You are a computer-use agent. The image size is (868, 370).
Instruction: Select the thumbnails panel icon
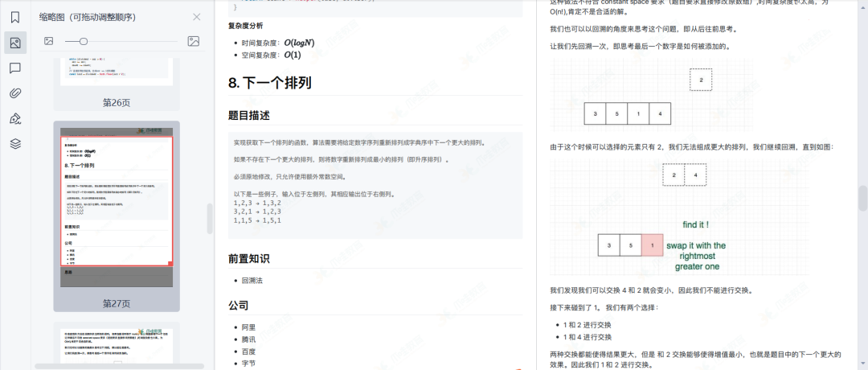click(x=15, y=43)
